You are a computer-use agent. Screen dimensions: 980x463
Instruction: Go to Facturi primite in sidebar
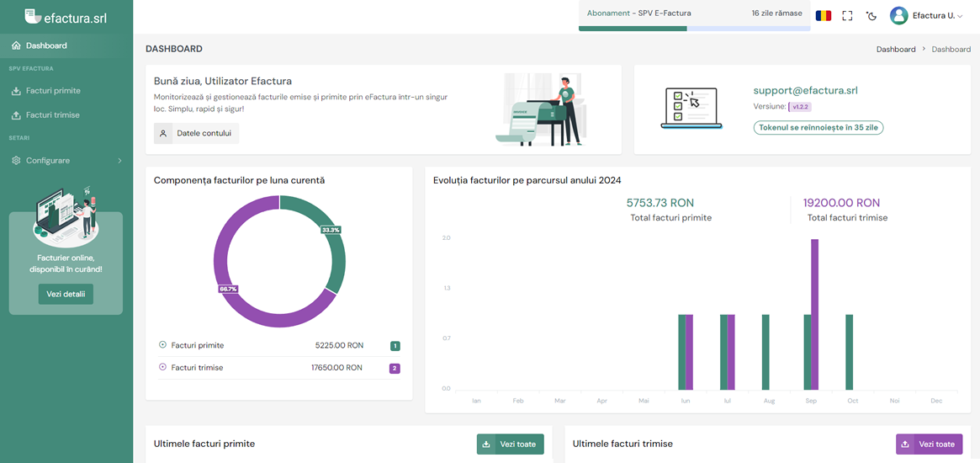pos(53,90)
